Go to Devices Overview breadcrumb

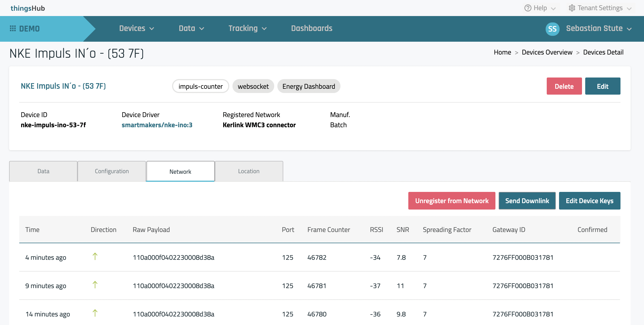(547, 52)
